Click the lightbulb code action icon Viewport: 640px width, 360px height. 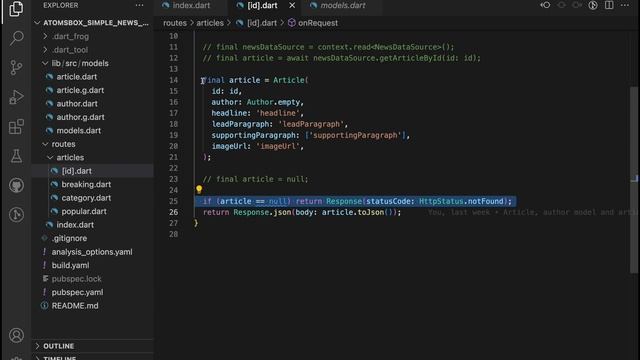click(x=199, y=189)
